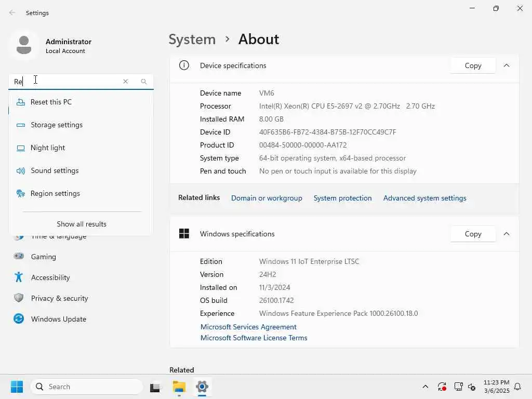Image resolution: width=532 pixels, height=399 pixels.
Task: Clear the settings search box text
Action: [x=126, y=82]
